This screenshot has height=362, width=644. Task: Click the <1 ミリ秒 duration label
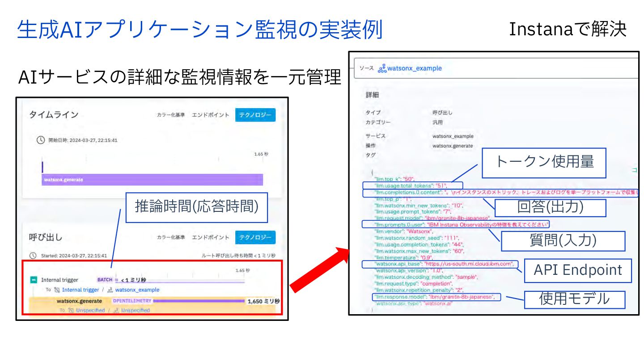pos(133,280)
